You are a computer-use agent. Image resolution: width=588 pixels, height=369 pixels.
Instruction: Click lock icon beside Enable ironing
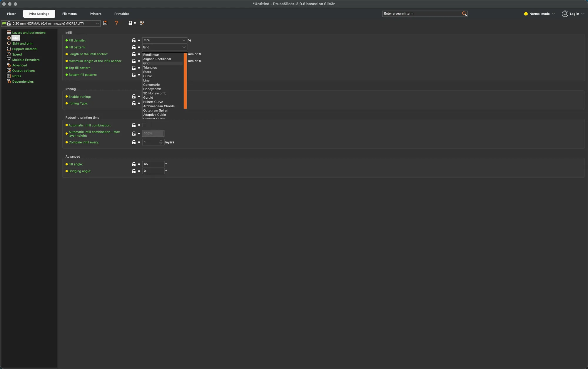pos(134,96)
